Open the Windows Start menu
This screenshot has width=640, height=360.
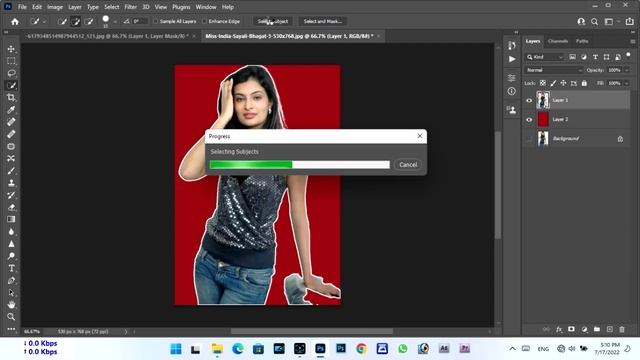coord(176,349)
